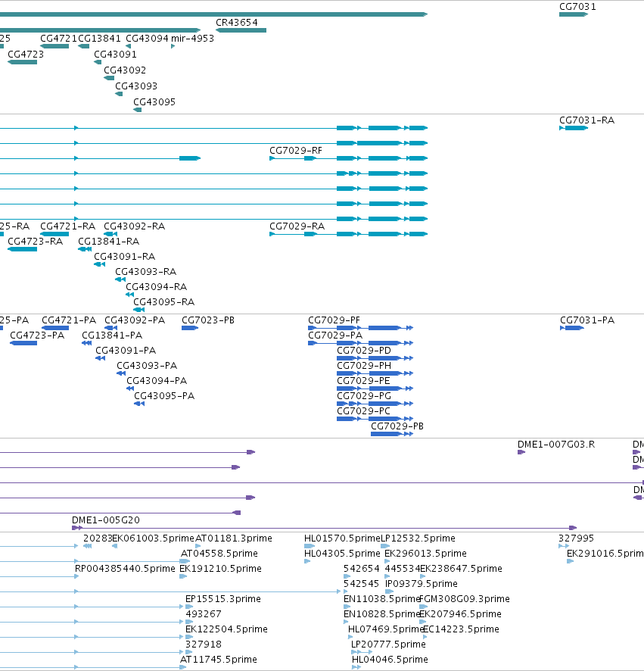Click the RP004385440.5prime EST label
The width and height of the screenshot is (644, 671).
coord(125,569)
